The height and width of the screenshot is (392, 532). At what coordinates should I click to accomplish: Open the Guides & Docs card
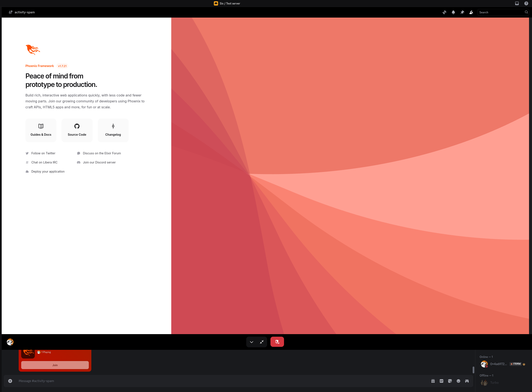tap(41, 130)
